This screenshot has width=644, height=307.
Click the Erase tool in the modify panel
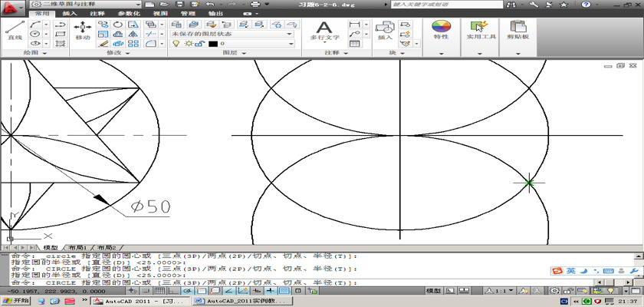pos(103,44)
